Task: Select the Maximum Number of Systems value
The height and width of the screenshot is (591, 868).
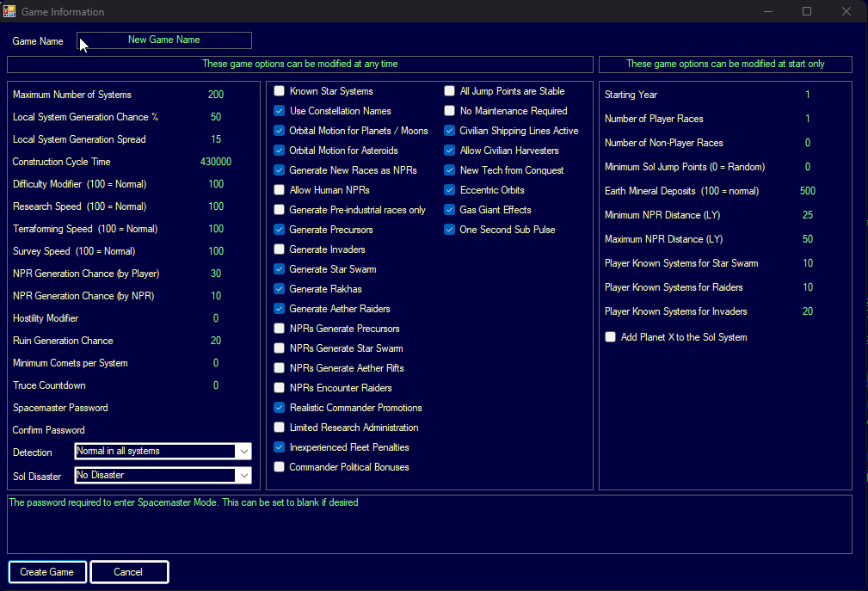Action: coord(215,95)
